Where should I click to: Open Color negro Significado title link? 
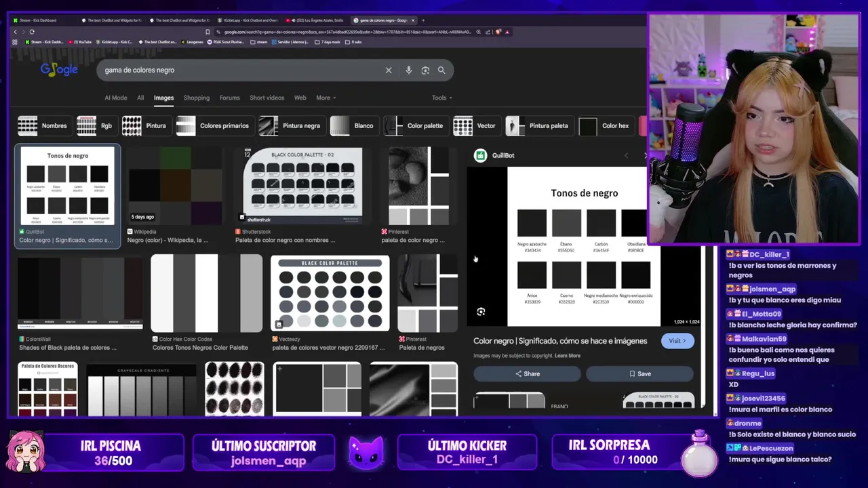pyautogui.click(x=560, y=341)
